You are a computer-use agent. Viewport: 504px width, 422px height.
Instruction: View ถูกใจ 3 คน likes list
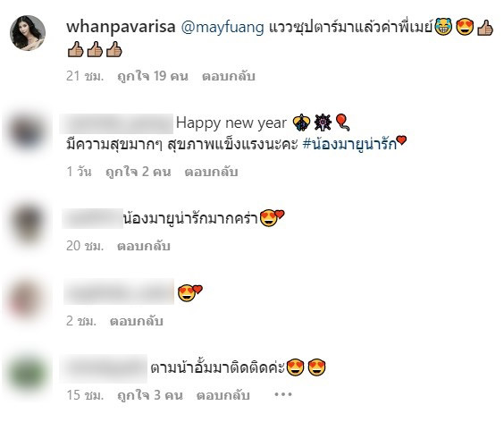(x=150, y=395)
